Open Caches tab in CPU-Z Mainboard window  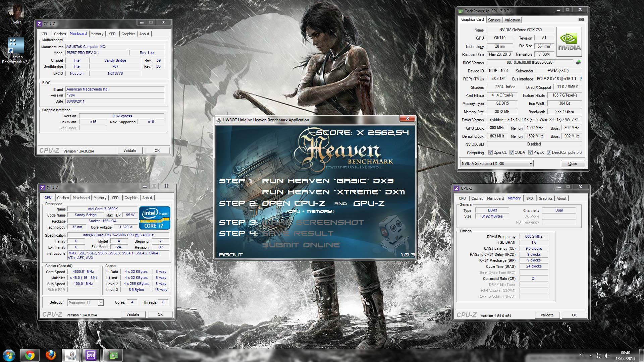pos(60,34)
